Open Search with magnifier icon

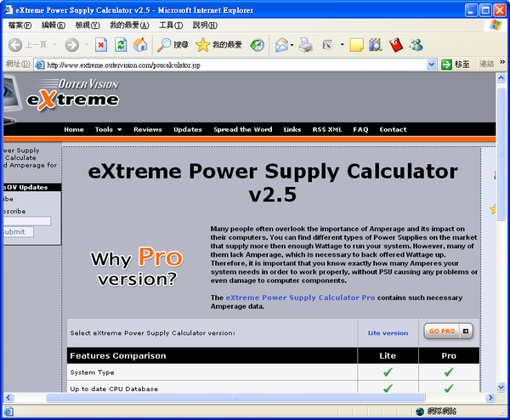(x=173, y=44)
